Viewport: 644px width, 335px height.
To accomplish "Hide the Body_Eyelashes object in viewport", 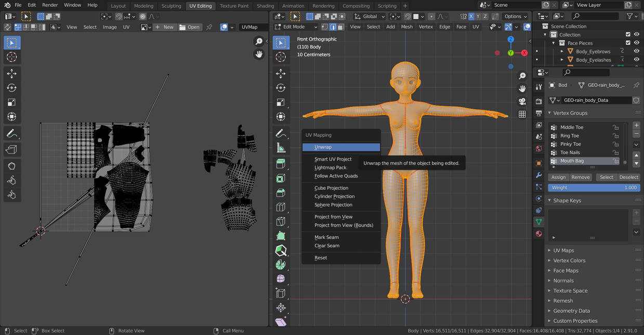I will point(637,60).
